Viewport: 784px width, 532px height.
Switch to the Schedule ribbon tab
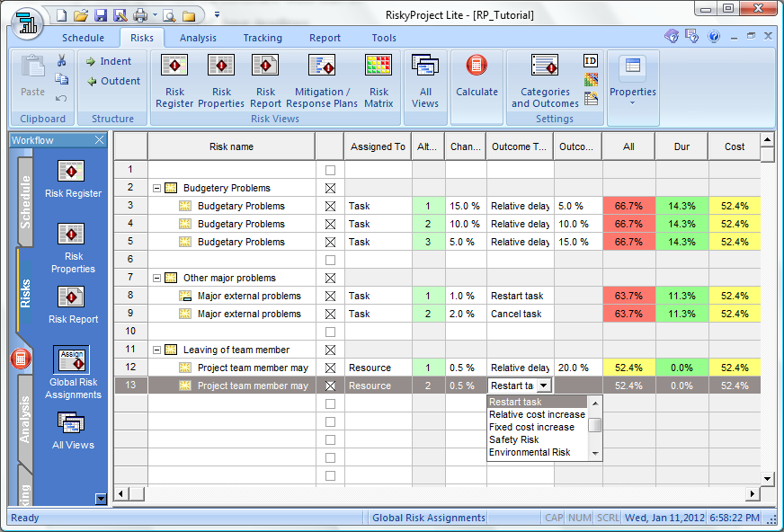tap(83, 38)
